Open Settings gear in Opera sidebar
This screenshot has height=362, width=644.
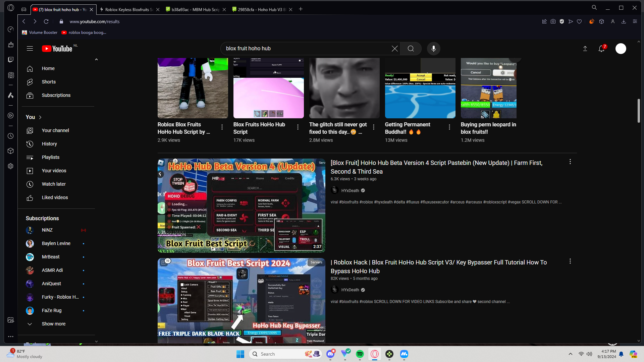[x=11, y=166]
